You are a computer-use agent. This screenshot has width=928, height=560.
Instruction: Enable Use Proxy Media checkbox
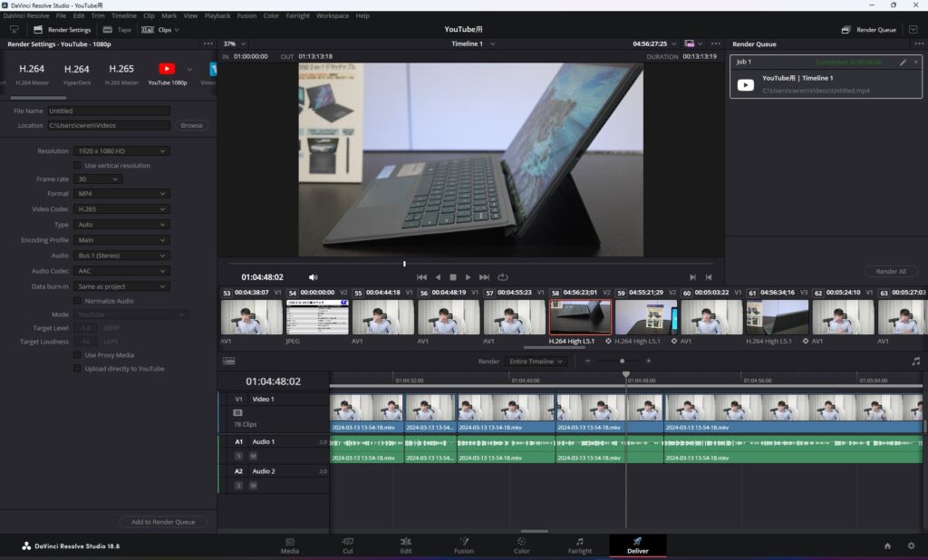[77, 355]
